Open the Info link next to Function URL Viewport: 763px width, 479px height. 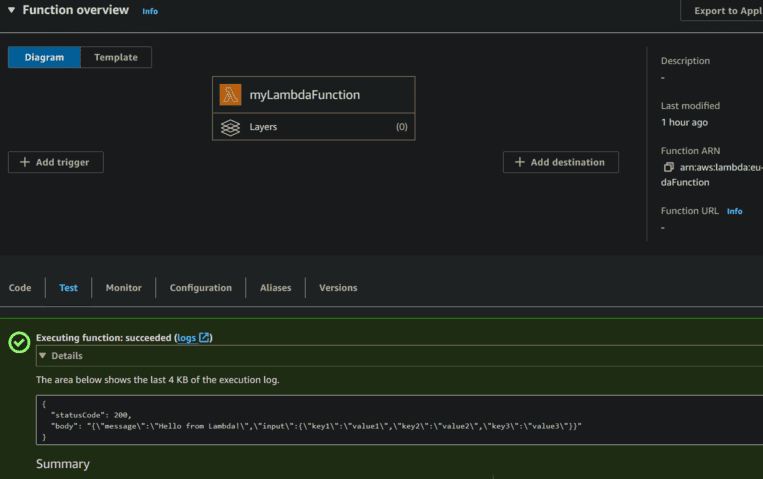(734, 211)
